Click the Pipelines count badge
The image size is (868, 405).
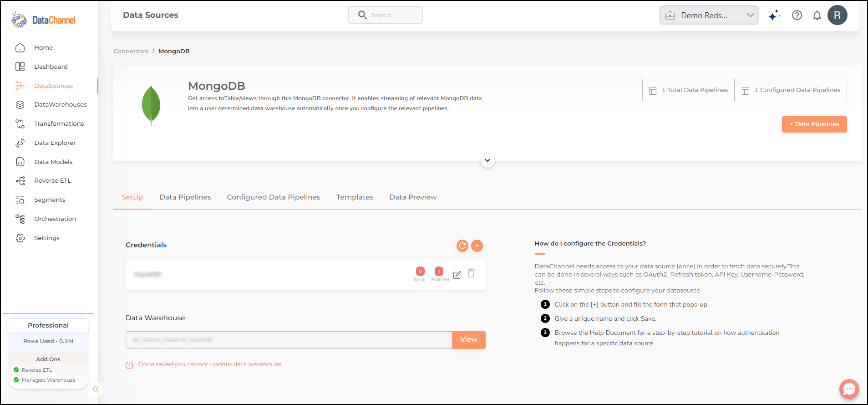point(439,272)
